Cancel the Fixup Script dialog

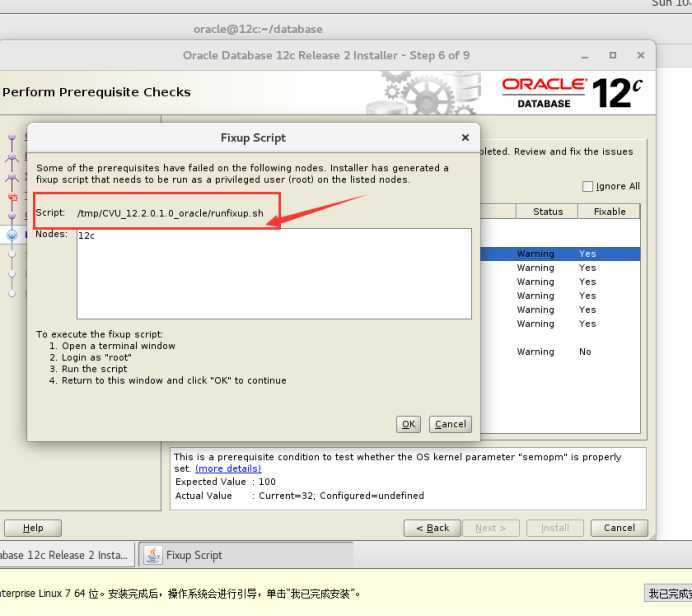450,424
